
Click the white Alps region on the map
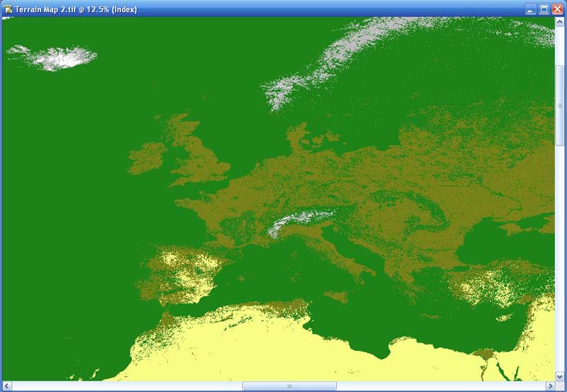301,220
